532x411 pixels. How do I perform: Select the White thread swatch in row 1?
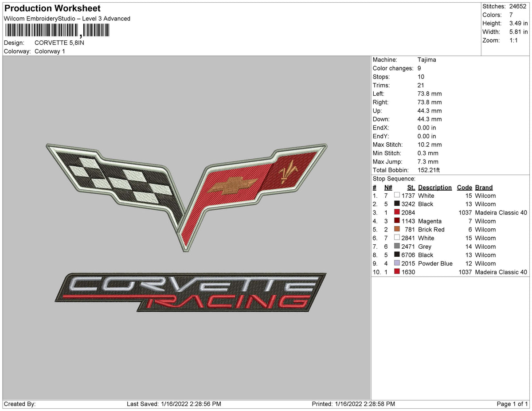click(397, 195)
